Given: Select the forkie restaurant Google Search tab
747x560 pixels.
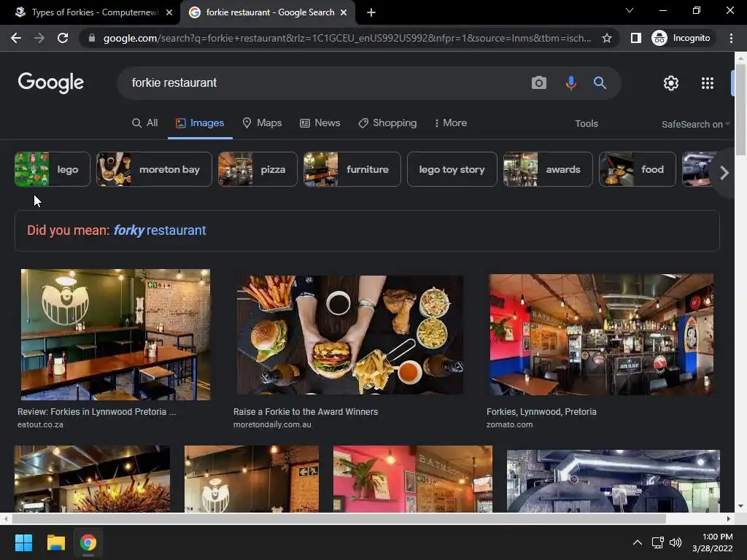Looking at the screenshot, I should (x=267, y=12).
